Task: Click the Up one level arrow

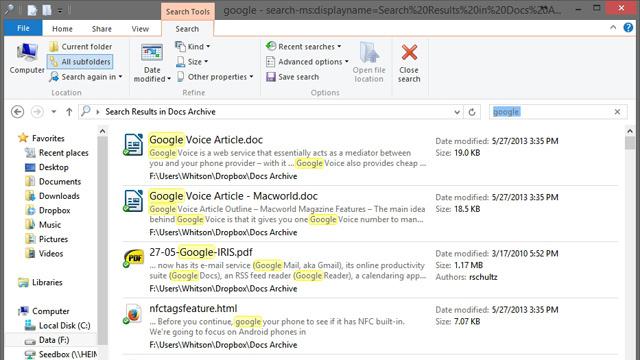Action: click(69, 111)
